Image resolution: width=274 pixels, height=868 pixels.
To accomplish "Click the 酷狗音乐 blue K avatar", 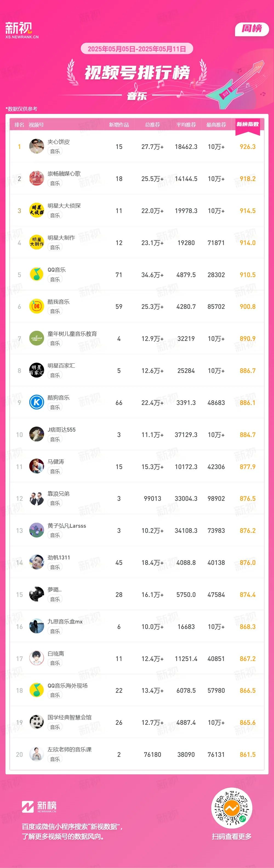I will (x=36, y=402).
